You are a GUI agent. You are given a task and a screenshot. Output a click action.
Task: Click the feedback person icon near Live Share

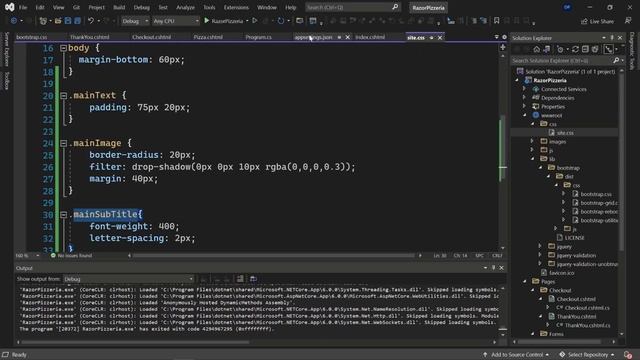click(628, 20)
